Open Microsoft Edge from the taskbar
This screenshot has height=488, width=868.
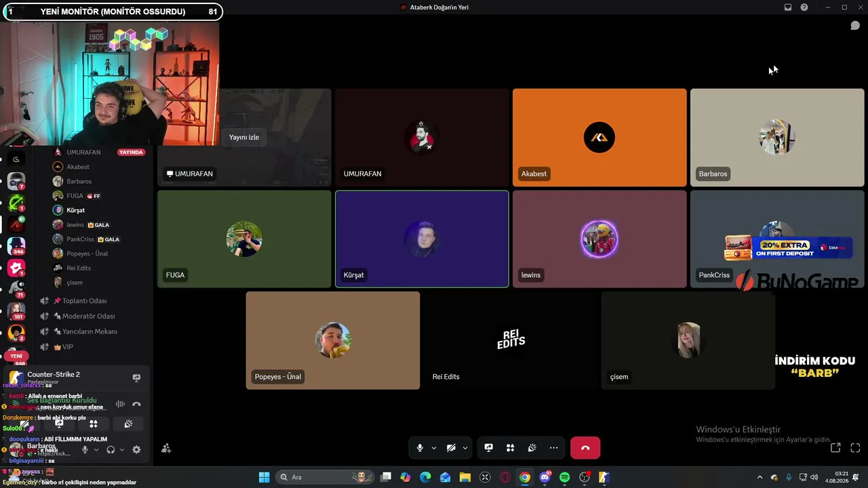425,477
